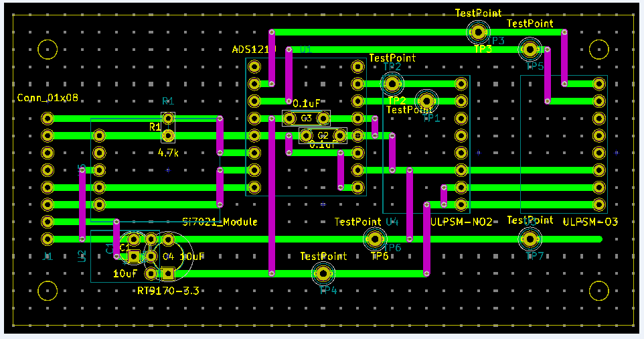Click the ADS121 component label

250,50
